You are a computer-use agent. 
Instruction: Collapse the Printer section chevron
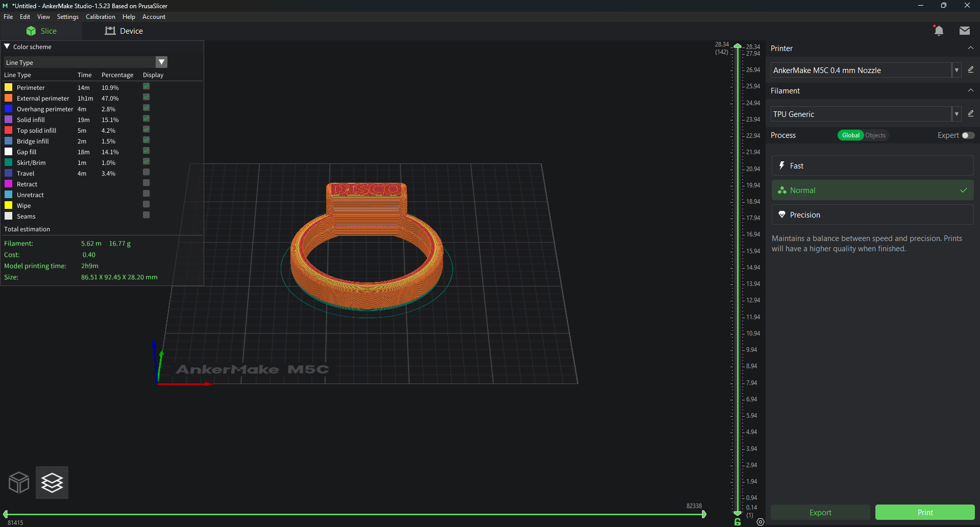[971, 48]
